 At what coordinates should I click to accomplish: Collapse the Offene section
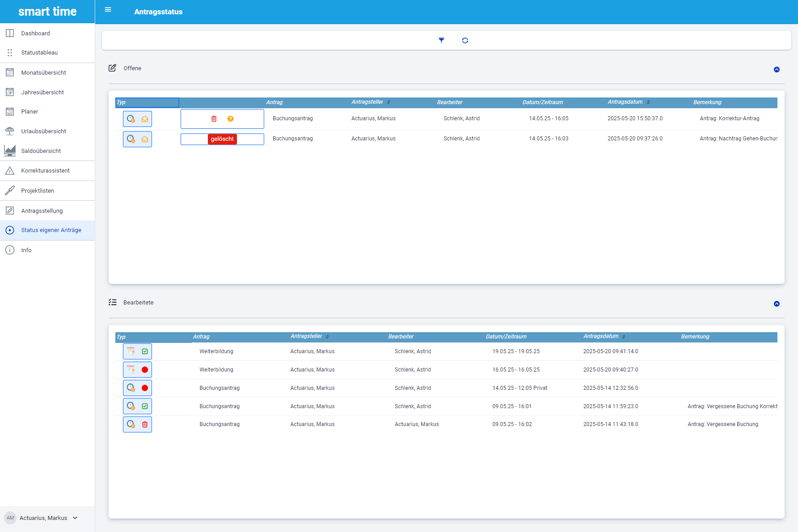point(777,70)
